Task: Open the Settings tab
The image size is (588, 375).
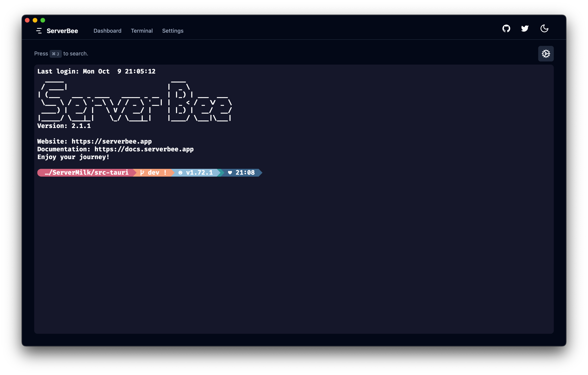Action: [173, 31]
